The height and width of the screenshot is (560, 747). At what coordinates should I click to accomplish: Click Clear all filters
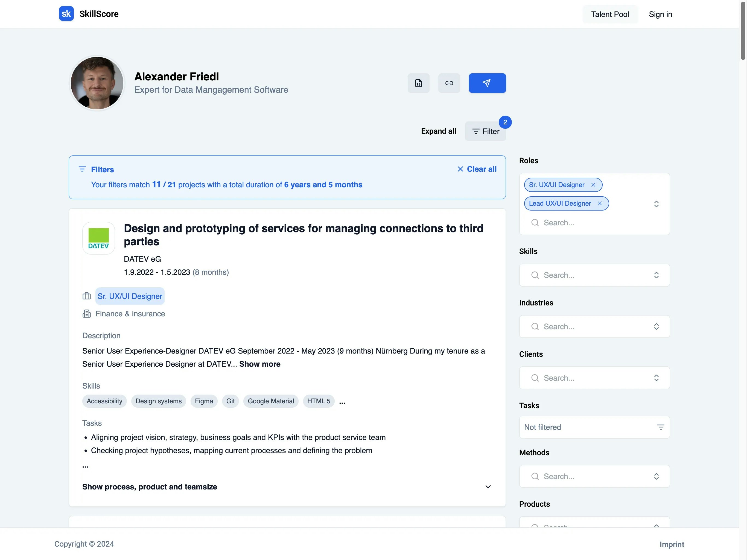[477, 169]
